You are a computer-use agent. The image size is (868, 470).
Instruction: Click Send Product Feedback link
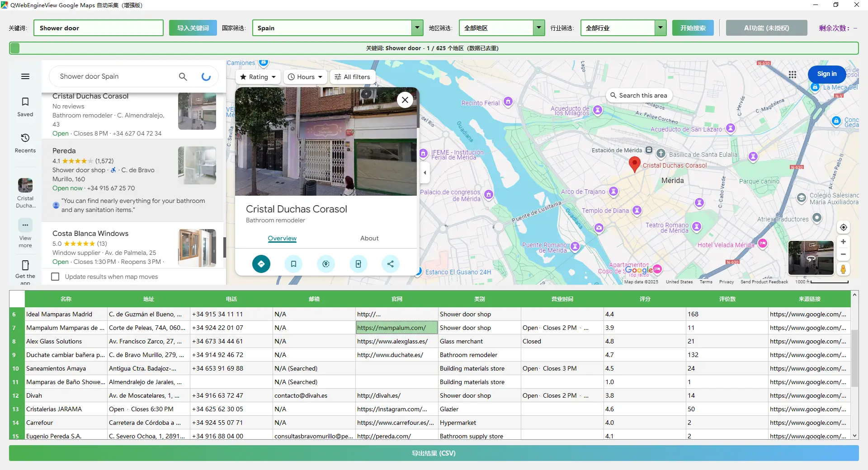click(x=764, y=282)
